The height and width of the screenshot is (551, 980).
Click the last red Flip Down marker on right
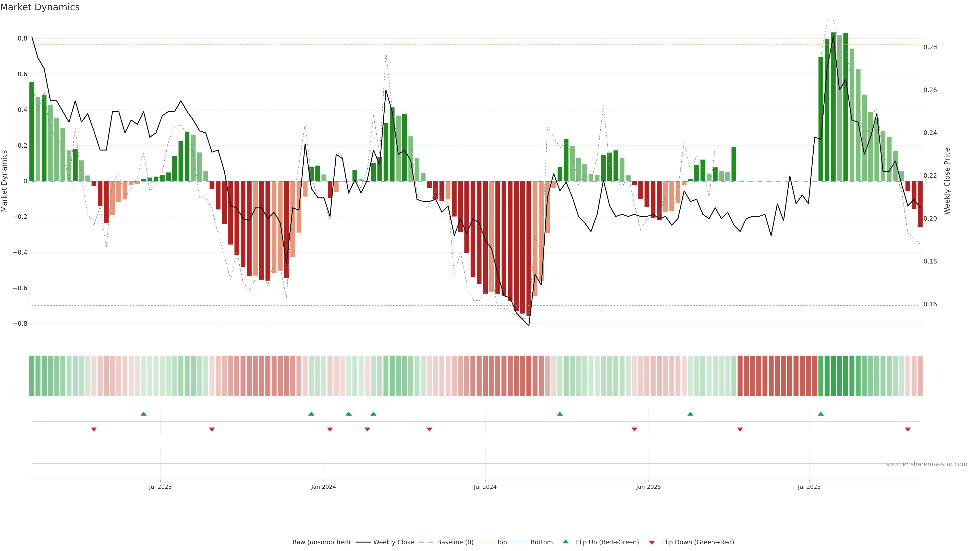pyautogui.click(x=908, y=429)
